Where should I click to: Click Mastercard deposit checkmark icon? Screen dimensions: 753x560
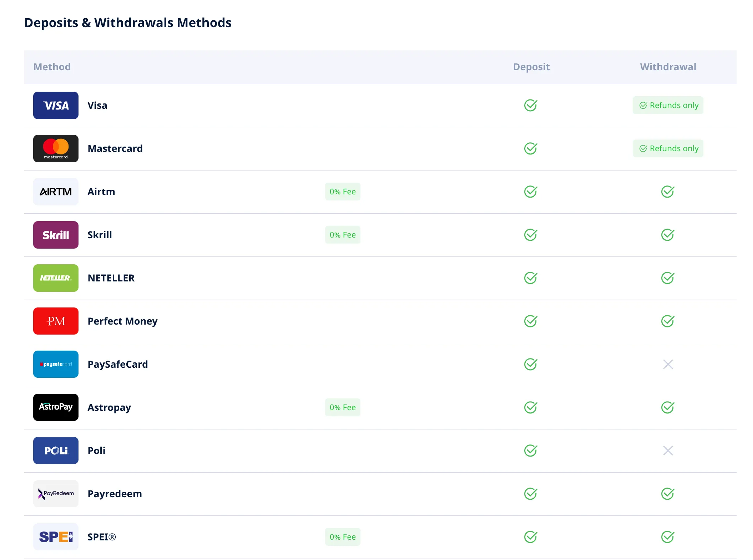coord(531,148)
